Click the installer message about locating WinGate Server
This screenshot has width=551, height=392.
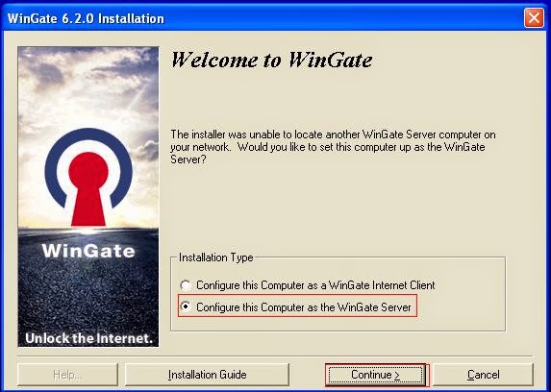333,147
